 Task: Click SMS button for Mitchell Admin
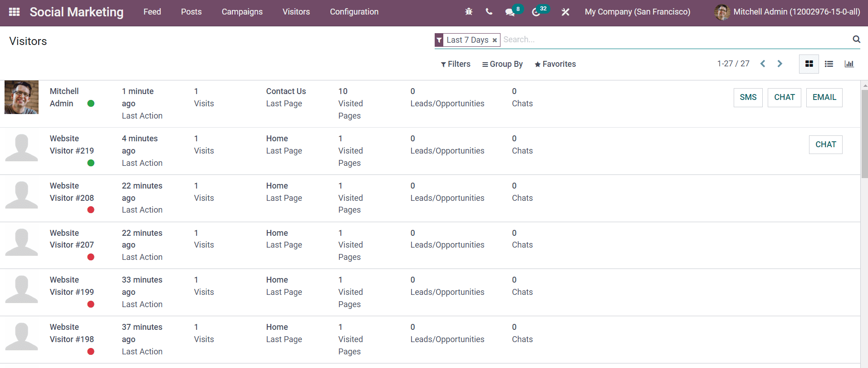[x=748, y=97]
